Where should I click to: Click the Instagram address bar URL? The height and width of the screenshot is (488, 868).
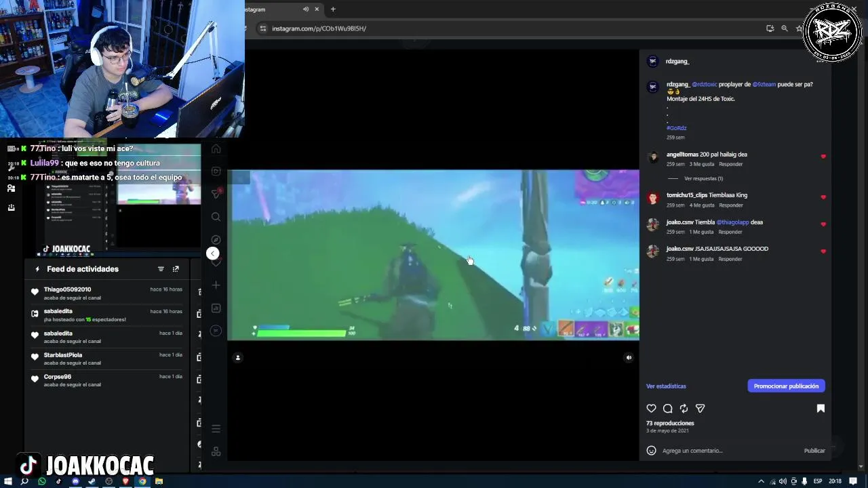(319, 28)
